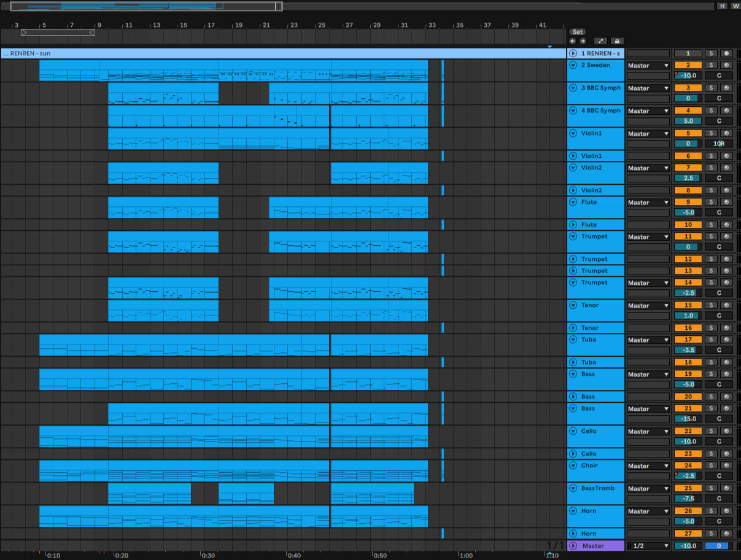Deactivate track 3 using its orange activator
Image resolution: width=741 pixels, height=560 pixels.
[x=688, y=88]
